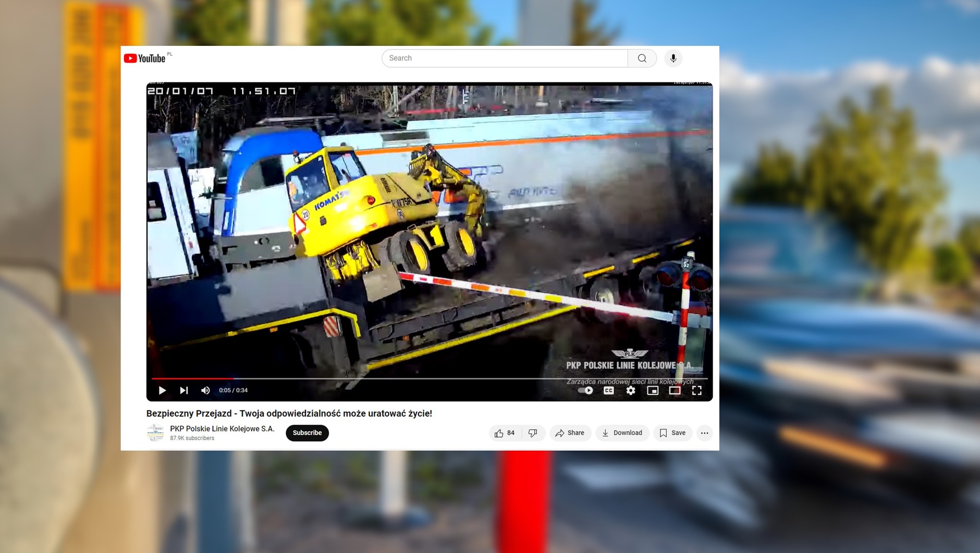
Task: Click the search magnifier button
Action: (x=642, y=58)
